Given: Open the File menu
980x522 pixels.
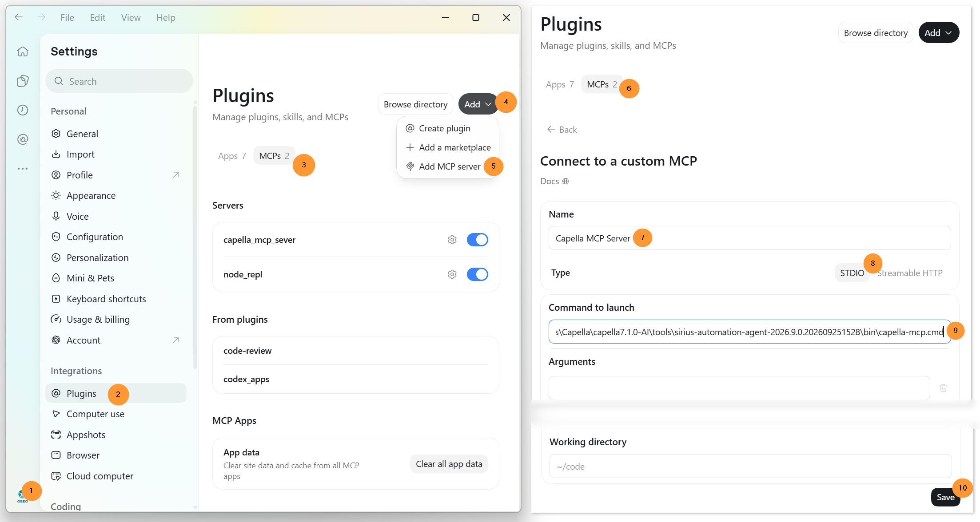Looking at the screenshot, I should pyautogui.click(x=67, y=17).
